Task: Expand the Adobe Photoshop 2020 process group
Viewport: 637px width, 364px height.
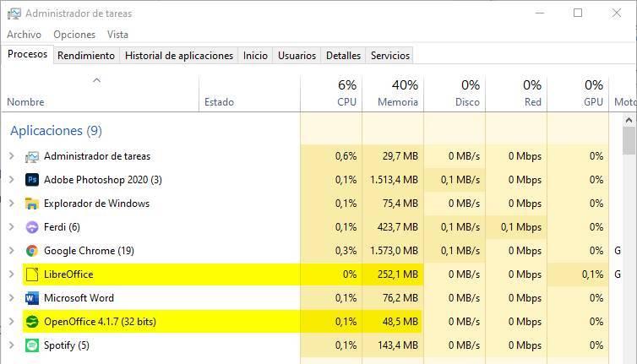Action: point(11,180)
